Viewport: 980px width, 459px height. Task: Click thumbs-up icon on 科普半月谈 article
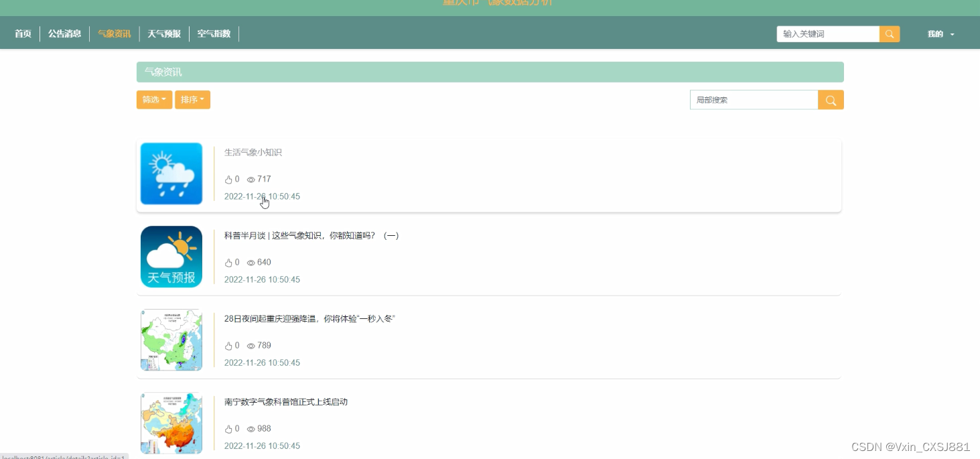pos(228,263)
